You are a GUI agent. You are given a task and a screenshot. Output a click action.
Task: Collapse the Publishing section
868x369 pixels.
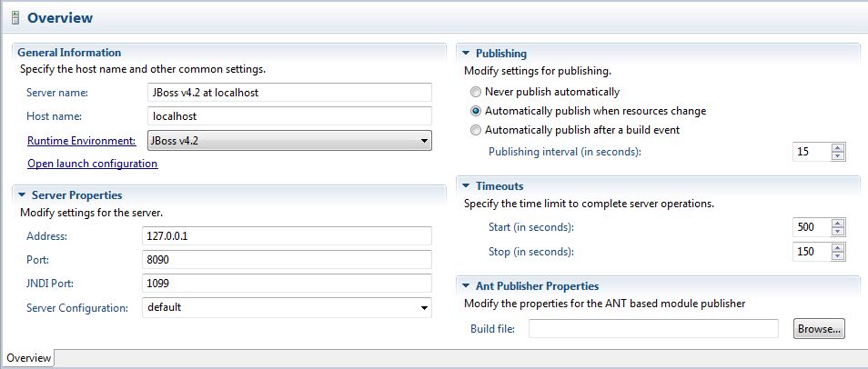466,54
